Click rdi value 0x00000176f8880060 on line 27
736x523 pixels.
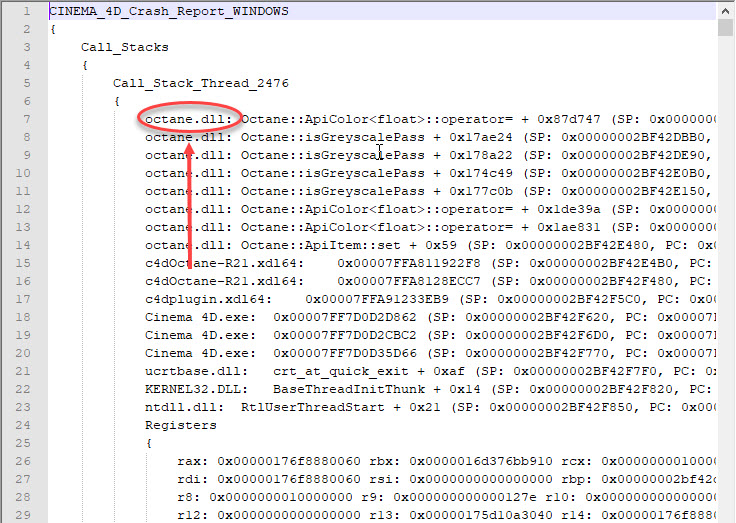click(289, 479)
